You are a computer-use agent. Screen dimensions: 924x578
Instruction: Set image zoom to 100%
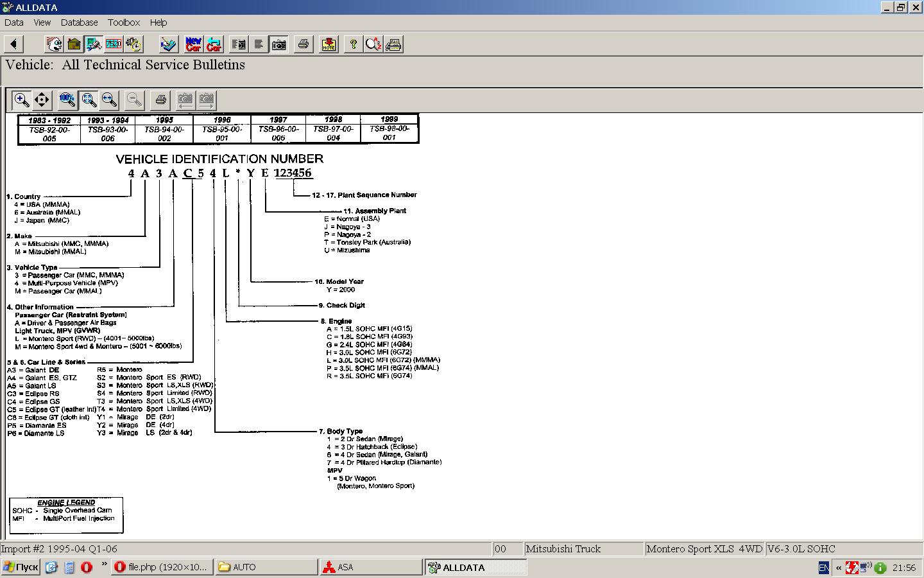coord(67,100)
